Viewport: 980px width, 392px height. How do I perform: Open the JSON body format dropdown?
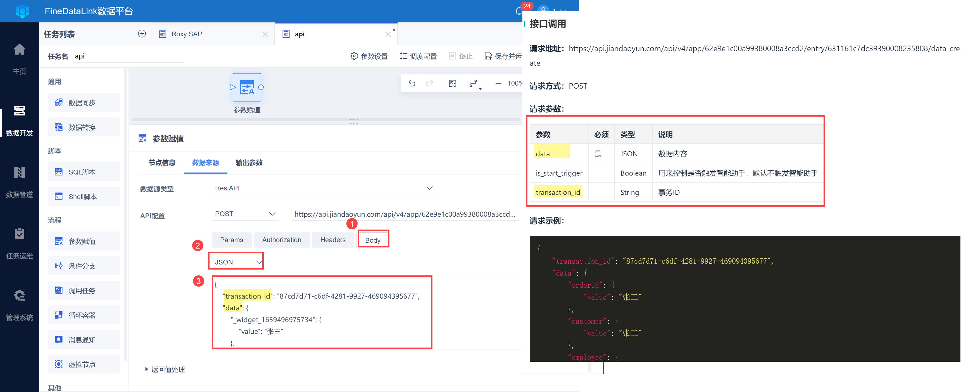pyautogui.click(x=236, y=262)
